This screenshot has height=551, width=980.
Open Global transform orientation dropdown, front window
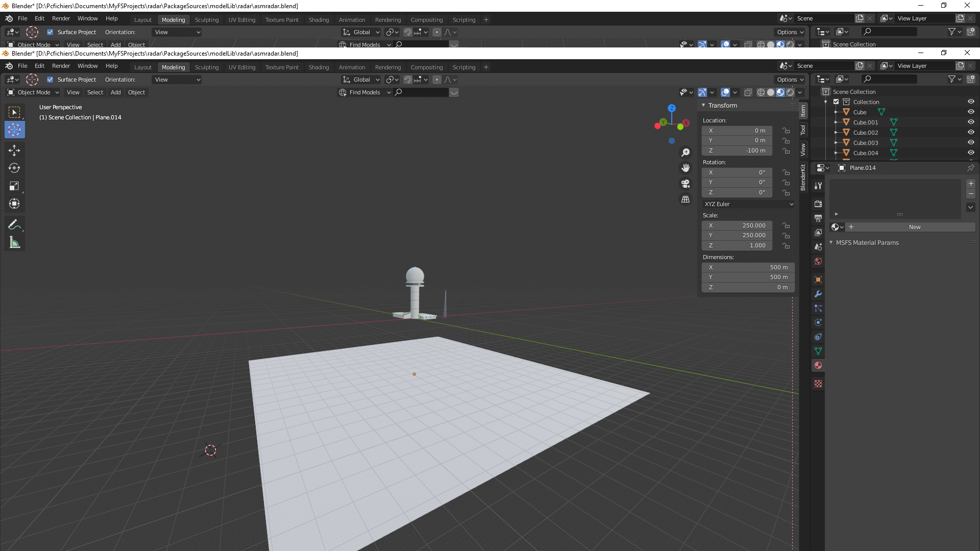pyautogui.click(x=361, y=80)
